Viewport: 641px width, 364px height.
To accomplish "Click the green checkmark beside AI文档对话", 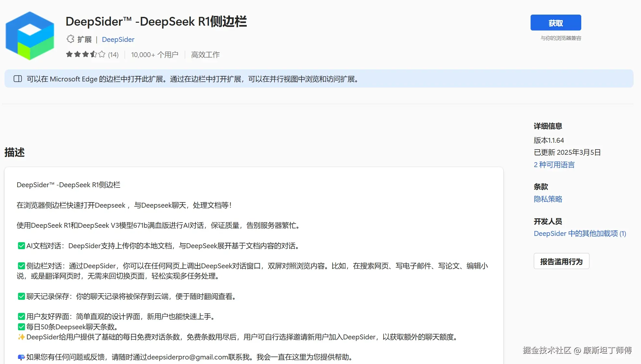I will pos(21,246).
